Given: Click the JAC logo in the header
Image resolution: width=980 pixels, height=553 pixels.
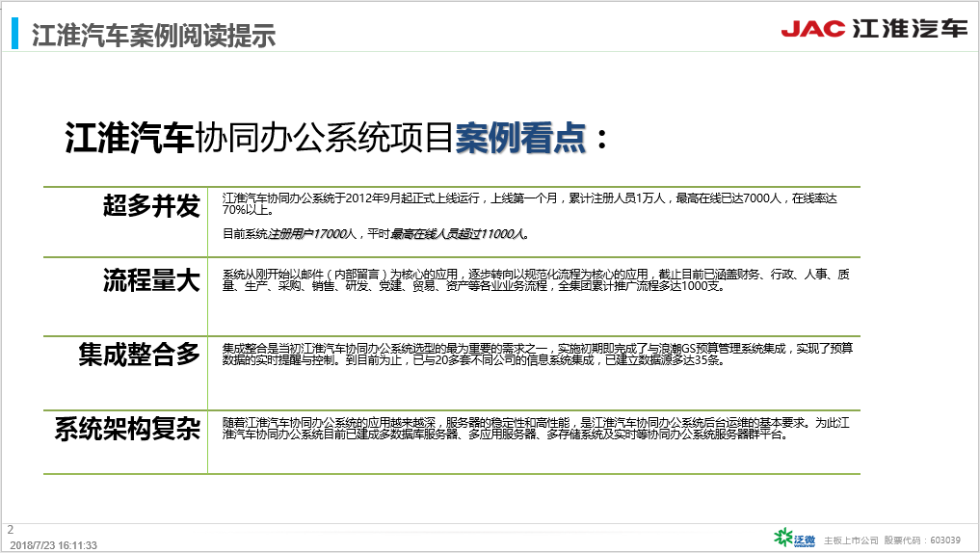Looking at the screenshot, I should click(x=812, y=29).
